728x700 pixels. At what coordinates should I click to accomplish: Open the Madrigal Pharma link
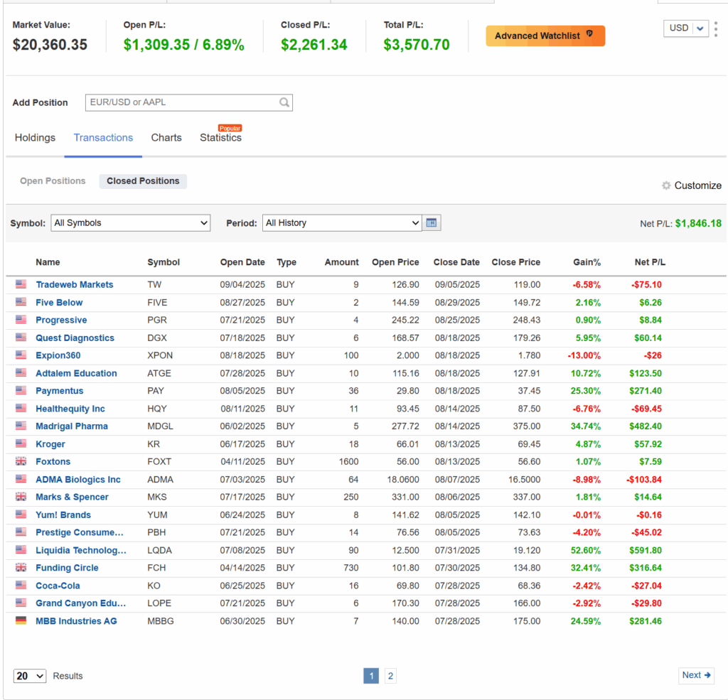tap(72, 426)
